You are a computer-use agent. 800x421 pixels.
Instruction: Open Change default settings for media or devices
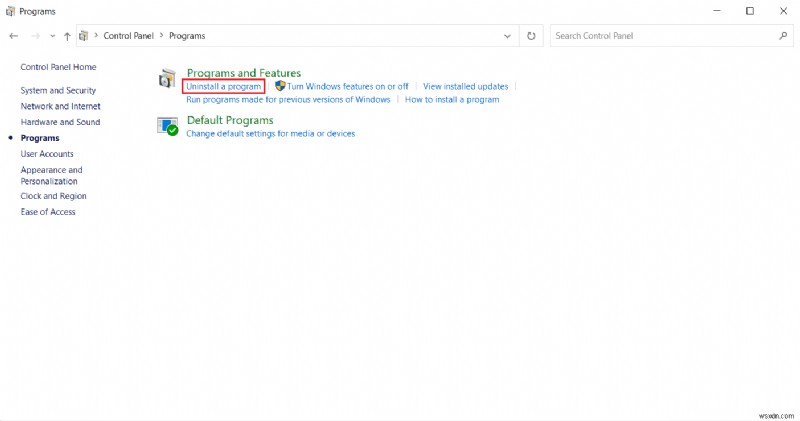click(270, 133)
